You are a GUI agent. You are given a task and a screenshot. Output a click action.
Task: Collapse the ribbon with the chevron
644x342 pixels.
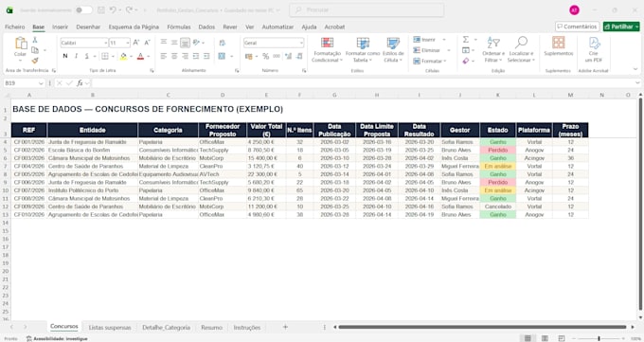[635, 69]
